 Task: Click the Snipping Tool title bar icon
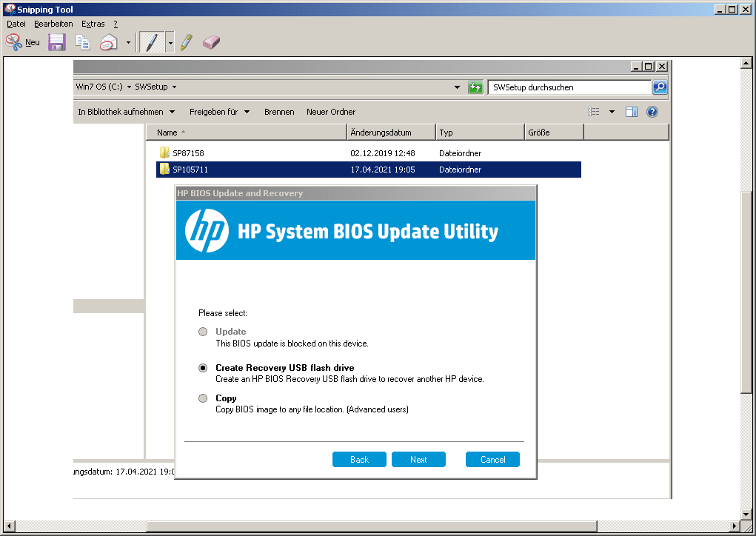coord(10,9)
